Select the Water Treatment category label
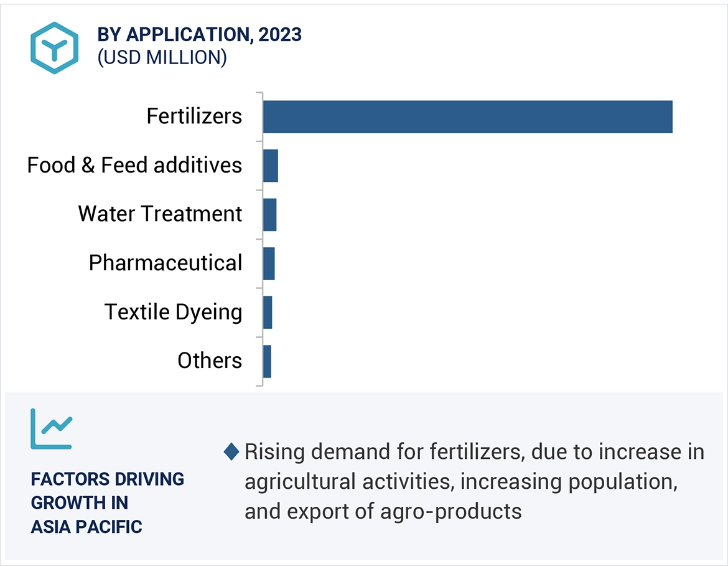This screenshot has height=566, width=728. tap(160, 214)
